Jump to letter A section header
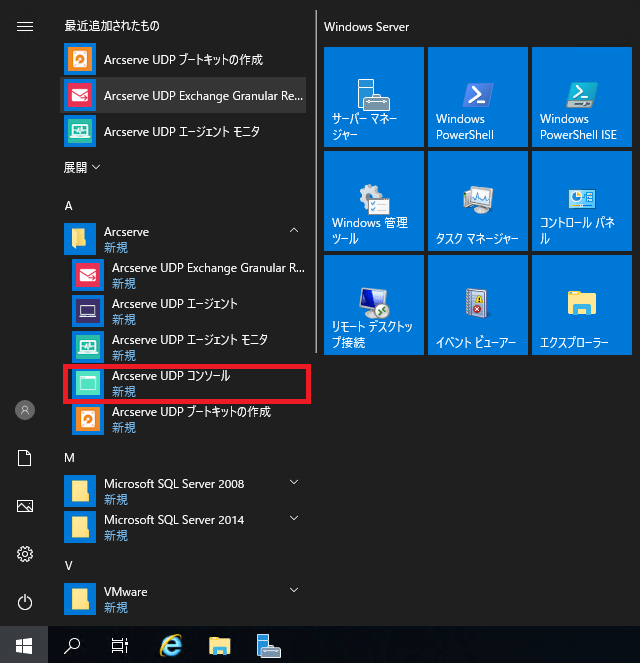This screenshot has height=663, width=640. click(68, 206)
